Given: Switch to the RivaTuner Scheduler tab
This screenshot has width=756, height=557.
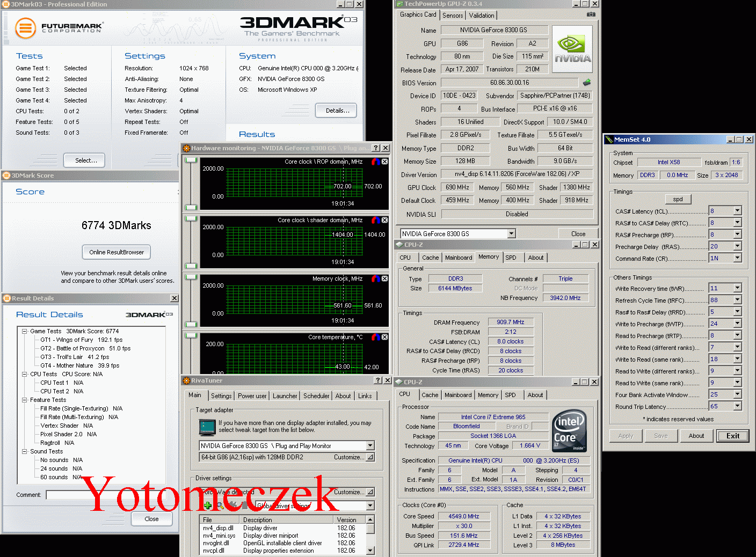Looking at the screenshot, I should point(316,396).
